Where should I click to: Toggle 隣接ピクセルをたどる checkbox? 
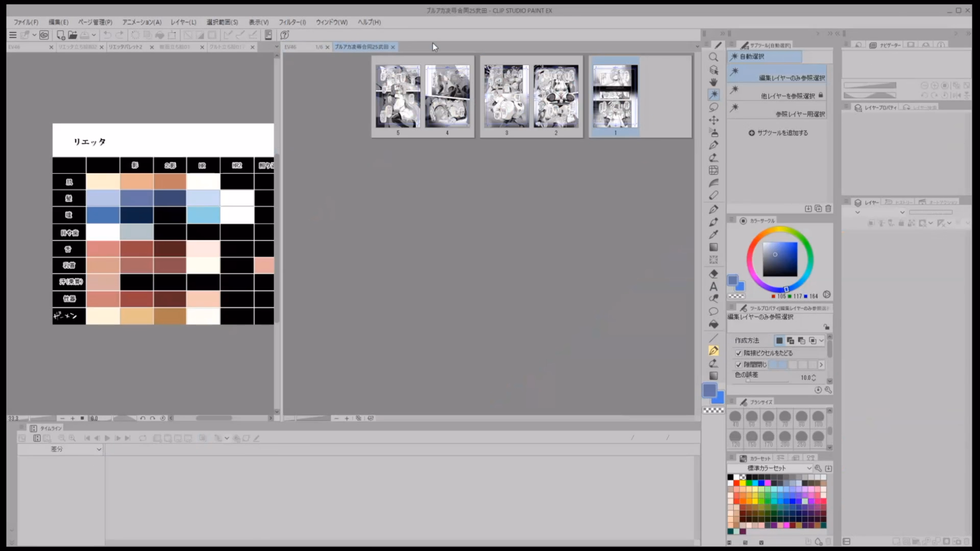739,353
